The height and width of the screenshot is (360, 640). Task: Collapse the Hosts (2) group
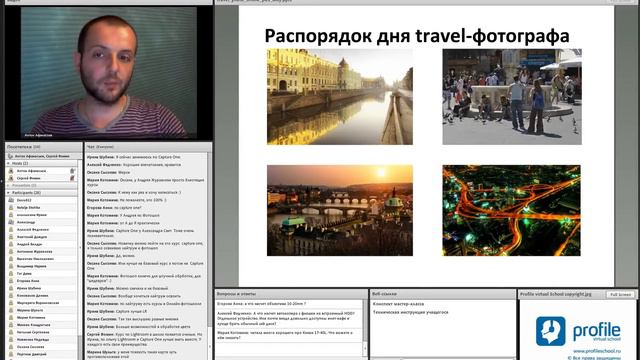pos(8,164)
